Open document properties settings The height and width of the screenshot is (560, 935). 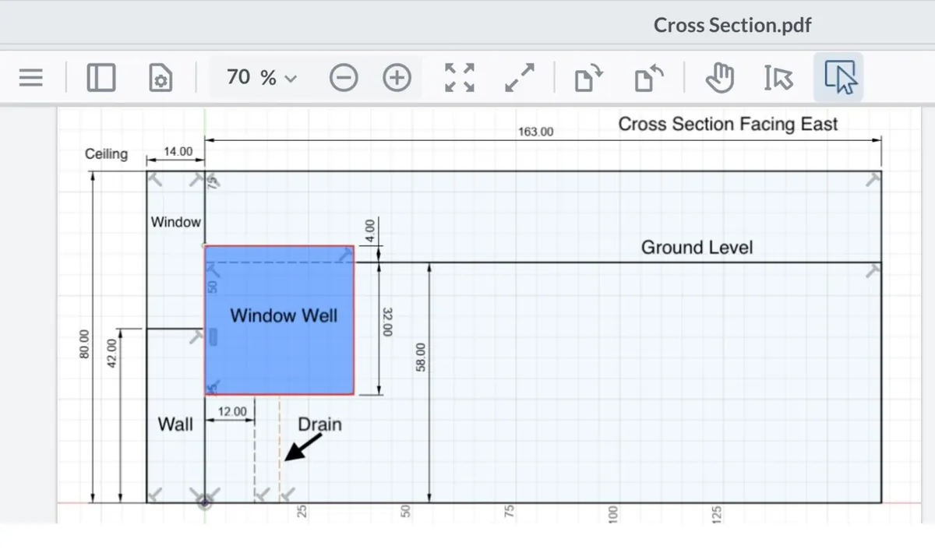click(161, 78)
